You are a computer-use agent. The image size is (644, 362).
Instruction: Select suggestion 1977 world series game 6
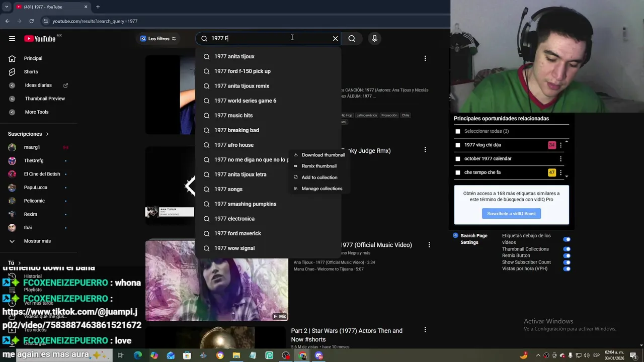268,101
